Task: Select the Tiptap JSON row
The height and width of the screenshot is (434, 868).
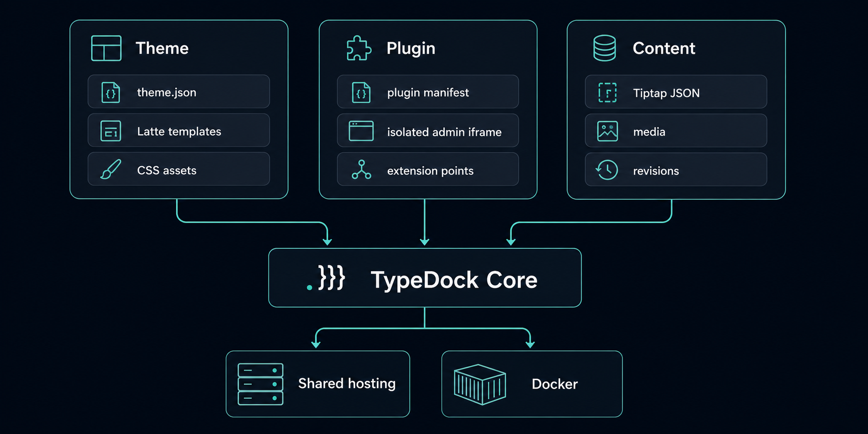Action: (676, 91)
